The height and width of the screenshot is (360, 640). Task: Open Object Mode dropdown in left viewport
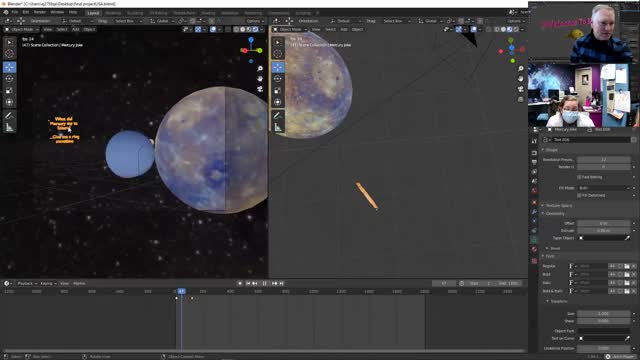[22, 29]
